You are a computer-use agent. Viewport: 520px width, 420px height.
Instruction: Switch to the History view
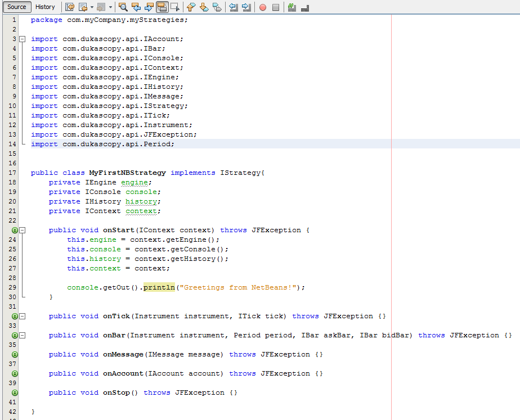click(x=45, y=7)
